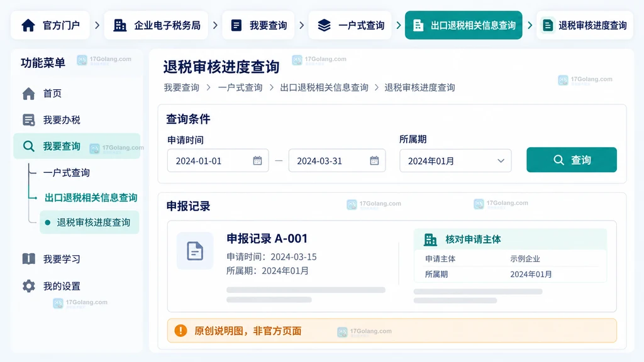The width and height of the screenshot is (644, 362).
Task: Go to 官方门户 step in top path
Action: pos(50,25)
